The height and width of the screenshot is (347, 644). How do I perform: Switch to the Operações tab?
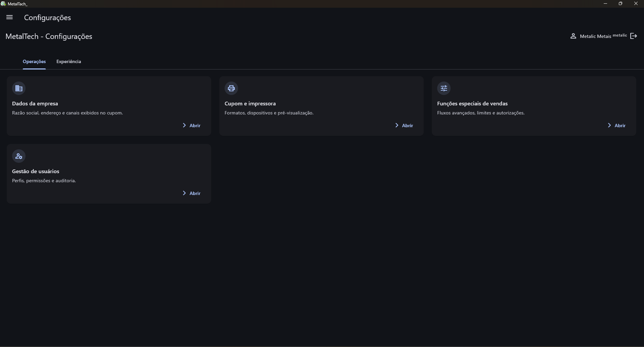[34, 62]
